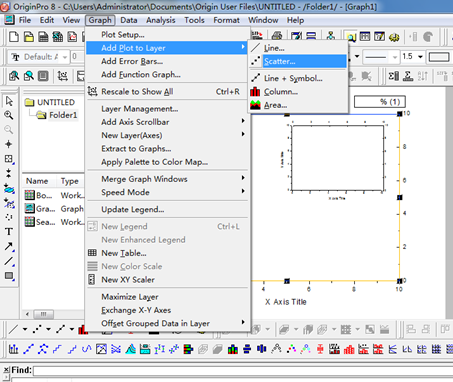Click inside the Find input field
This screenshot has height=382, width=453.
click(243, 371)
